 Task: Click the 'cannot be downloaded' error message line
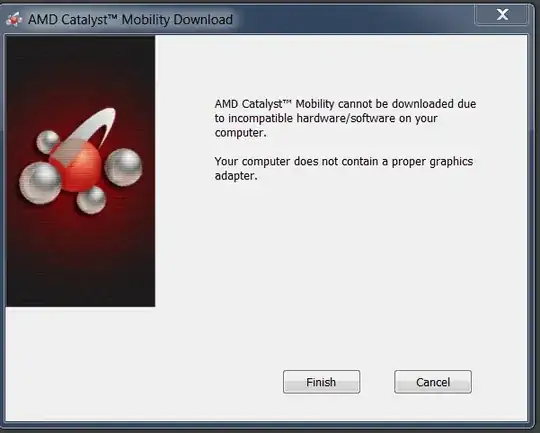point(345,104)
